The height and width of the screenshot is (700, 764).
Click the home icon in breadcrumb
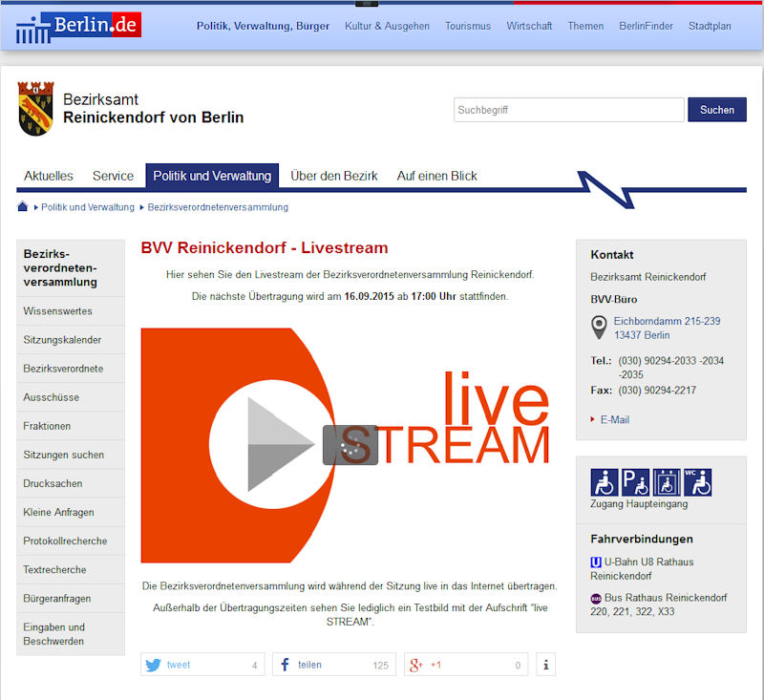point(23,207)
